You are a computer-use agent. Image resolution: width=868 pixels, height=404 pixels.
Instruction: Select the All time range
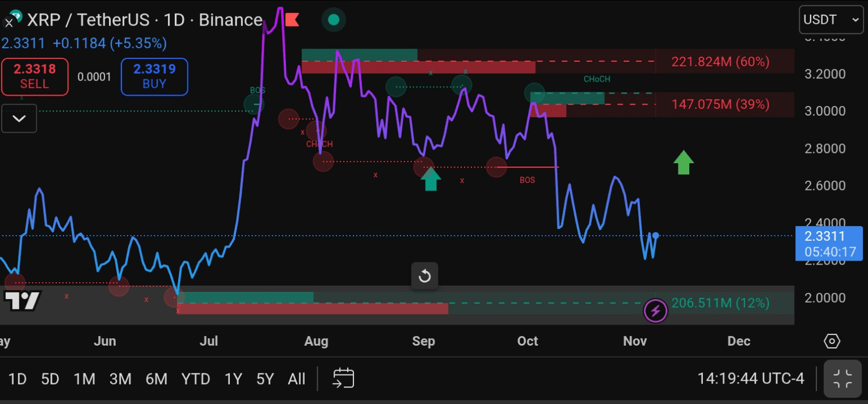(x=297, y=379)
